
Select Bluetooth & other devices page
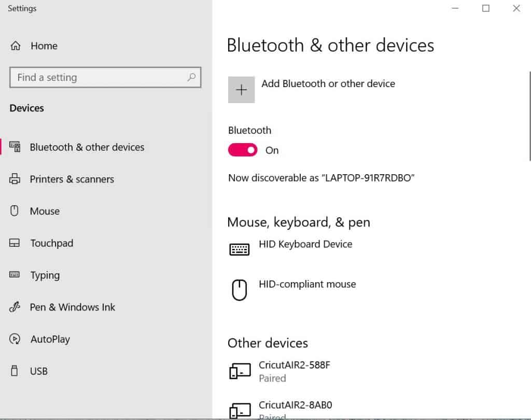[87, 147]
